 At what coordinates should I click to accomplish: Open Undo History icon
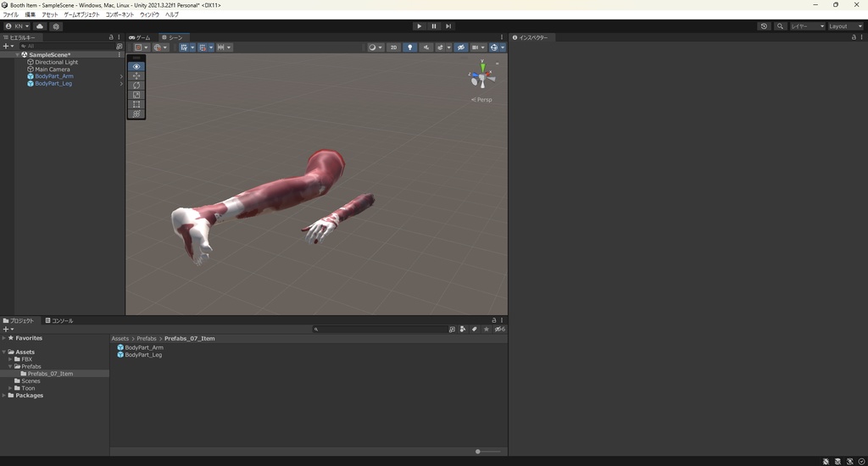point(764,26)
